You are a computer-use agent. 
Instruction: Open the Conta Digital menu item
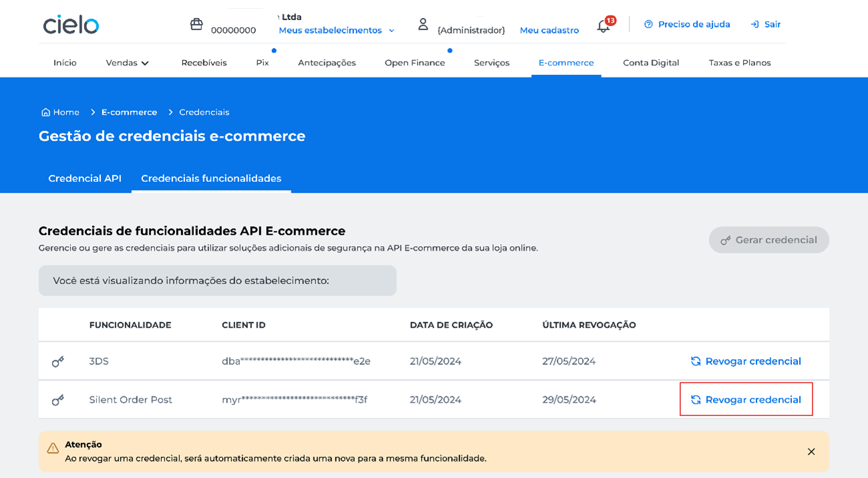(651, 63)
